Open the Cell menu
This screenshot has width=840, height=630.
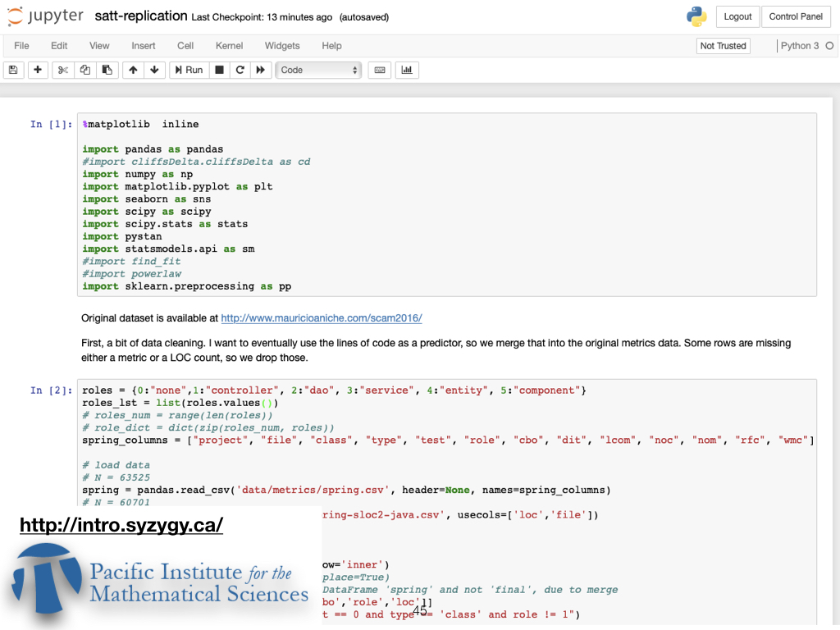tap(185, 46)
